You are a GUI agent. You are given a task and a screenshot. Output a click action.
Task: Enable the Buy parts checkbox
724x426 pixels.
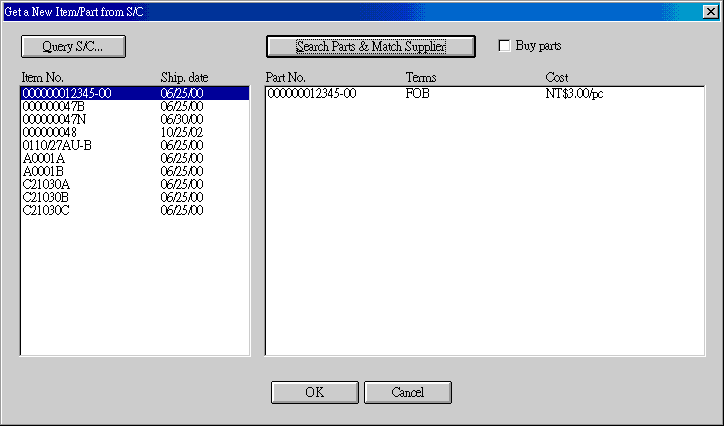[x=505, y=46]
